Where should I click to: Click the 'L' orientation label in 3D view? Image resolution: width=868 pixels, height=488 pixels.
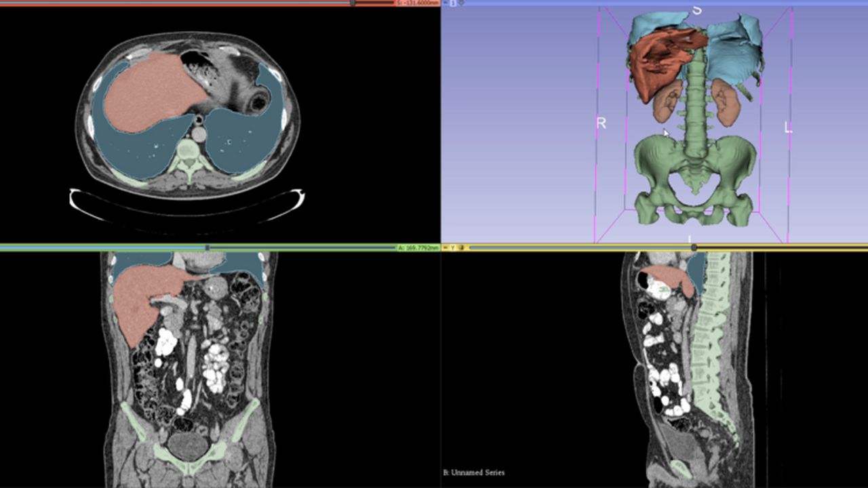pyautogui.click(x=788, y=127)
